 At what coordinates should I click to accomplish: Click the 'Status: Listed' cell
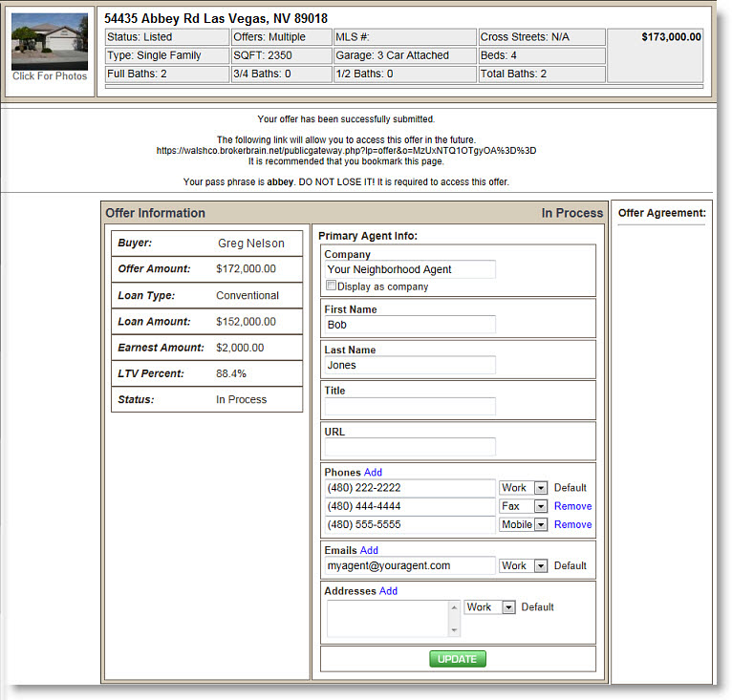(167, 37)
